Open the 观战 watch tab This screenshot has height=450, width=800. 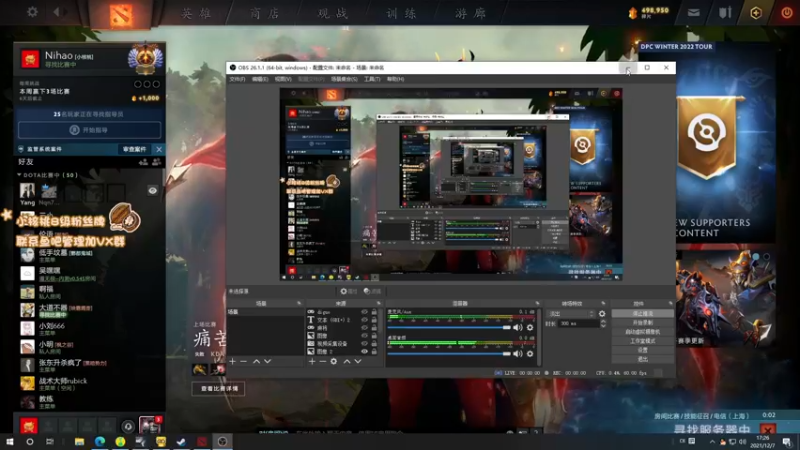click(x=333, y=13)
